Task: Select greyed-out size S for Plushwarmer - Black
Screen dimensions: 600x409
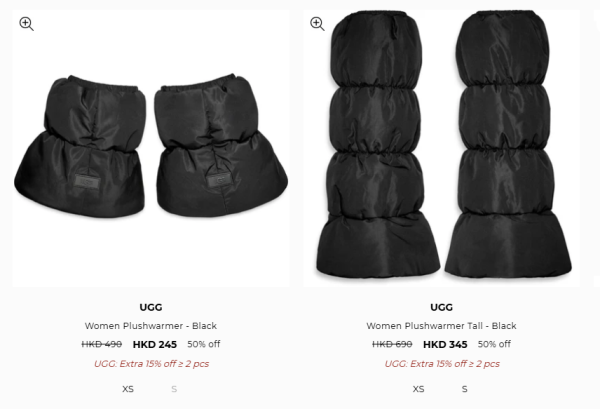Action: click(x=174, y=389)
